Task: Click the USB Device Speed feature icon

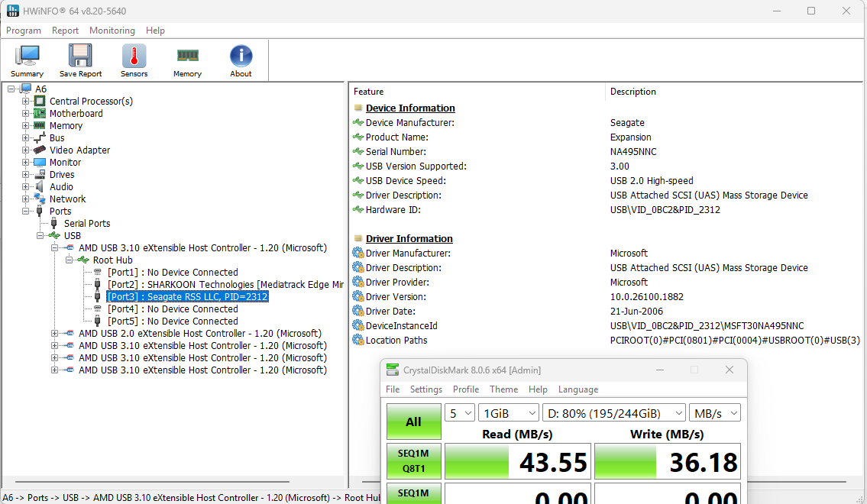Action: 358,181
